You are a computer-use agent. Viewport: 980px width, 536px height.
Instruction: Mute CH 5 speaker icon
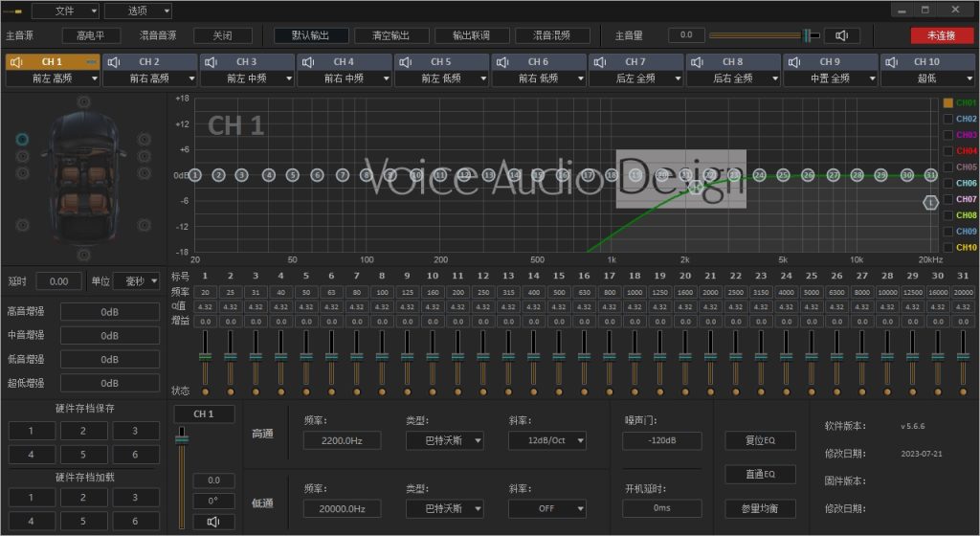tap(406, 62)
